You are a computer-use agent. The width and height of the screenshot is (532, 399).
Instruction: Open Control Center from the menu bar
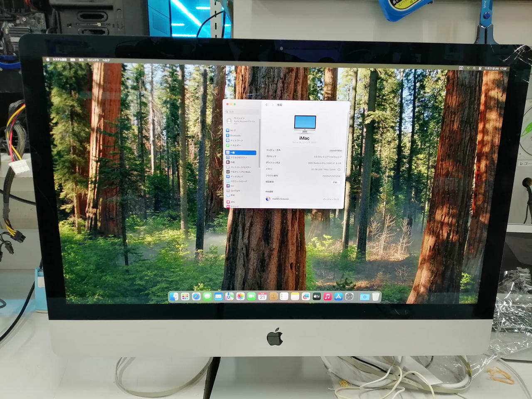pyautogui.click(x=480, y=68)
